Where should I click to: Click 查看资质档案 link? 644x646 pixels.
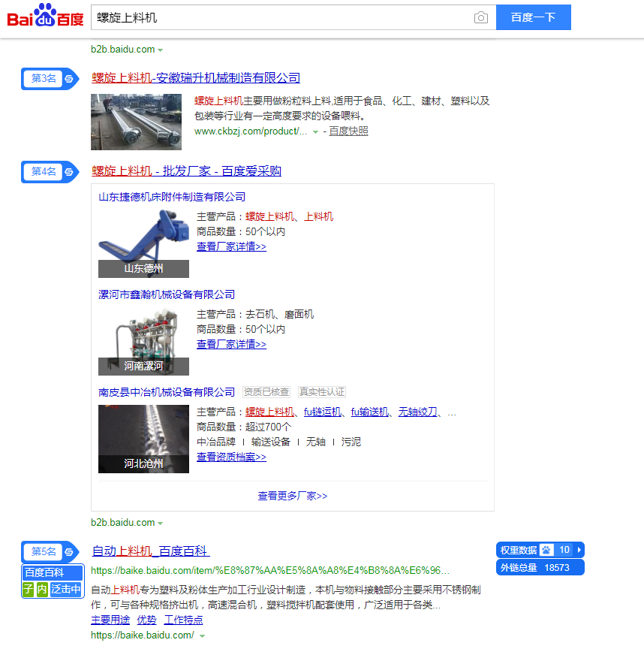coord(231,457)
